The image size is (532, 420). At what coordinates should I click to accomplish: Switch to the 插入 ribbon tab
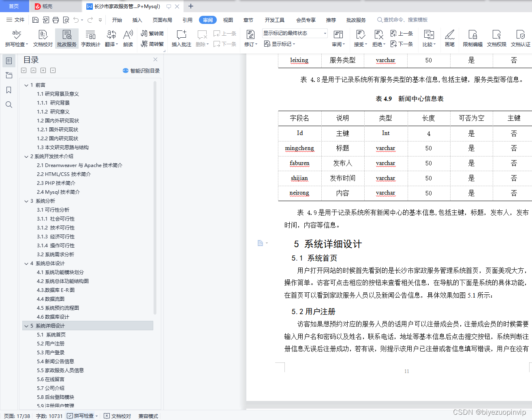(137, 20)
